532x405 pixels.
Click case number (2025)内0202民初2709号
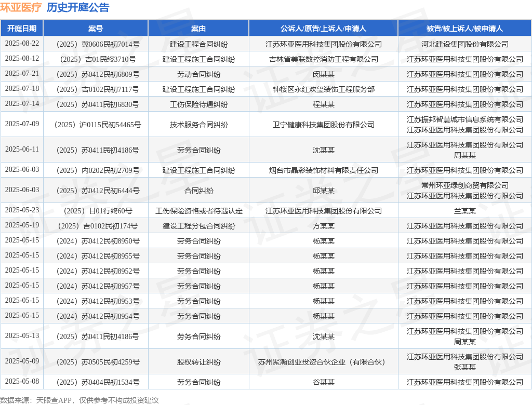[98, 170]
